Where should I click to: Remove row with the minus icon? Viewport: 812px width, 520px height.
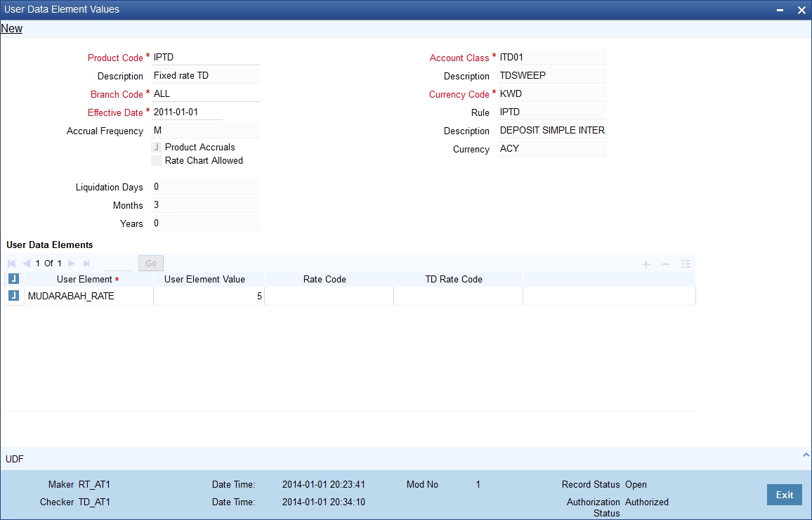(x=666, y=264)
